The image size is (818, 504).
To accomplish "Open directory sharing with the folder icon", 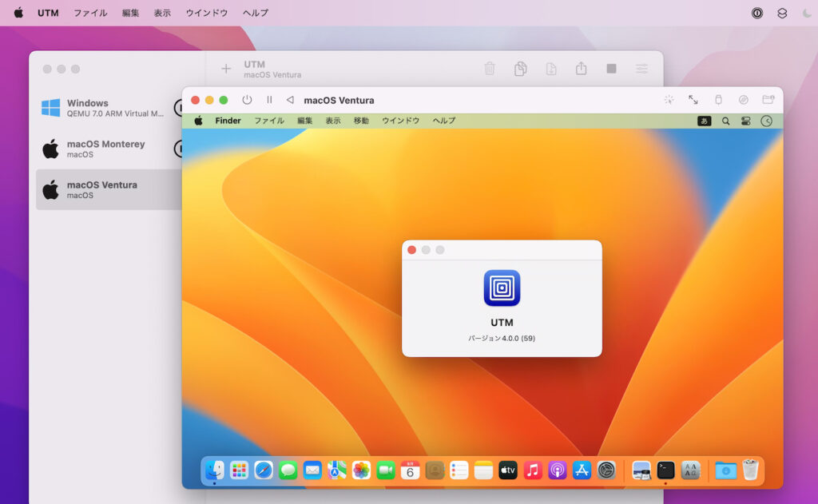I will (768, 100).
